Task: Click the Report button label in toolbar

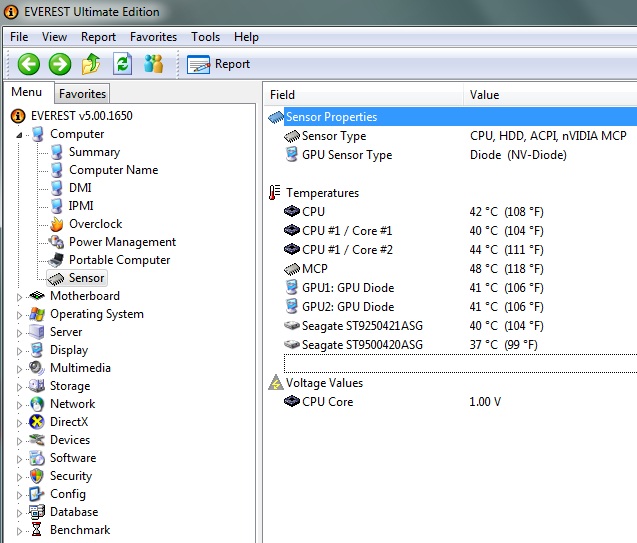Action: point(232,64)
